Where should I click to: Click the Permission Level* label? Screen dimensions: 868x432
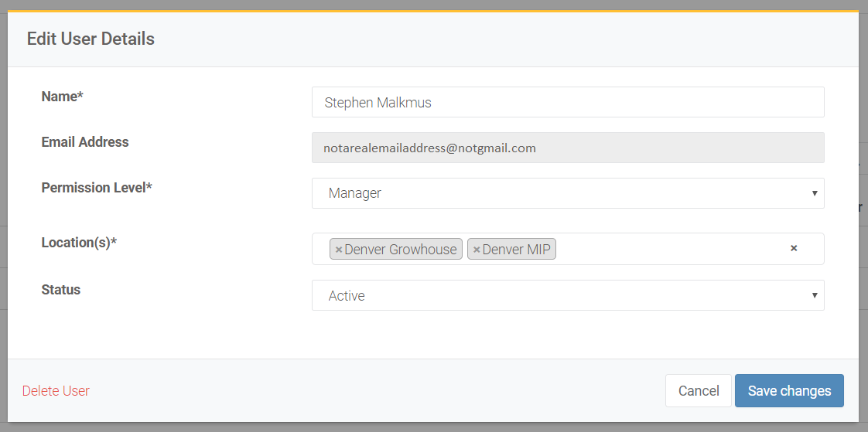[97, 188]
